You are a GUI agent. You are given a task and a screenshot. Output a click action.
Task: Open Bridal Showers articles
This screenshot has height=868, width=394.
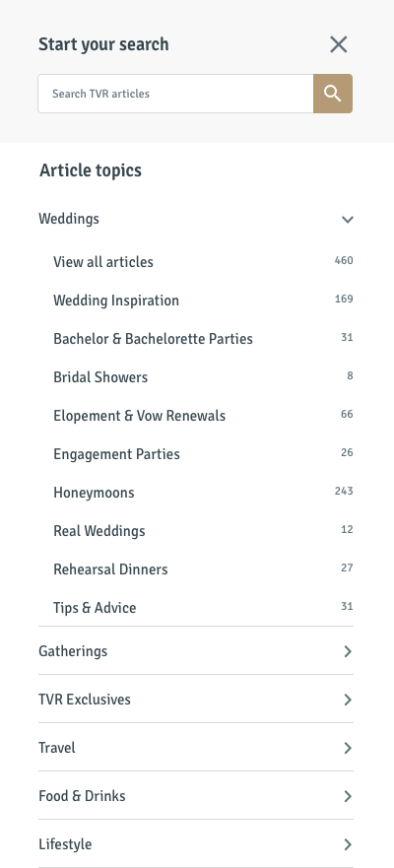[x=100, y=377]
